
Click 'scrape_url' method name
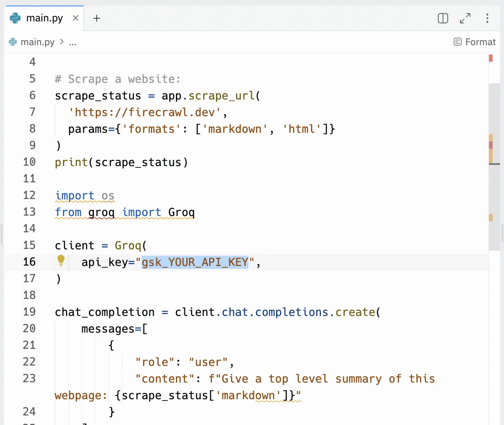point(221,96)
